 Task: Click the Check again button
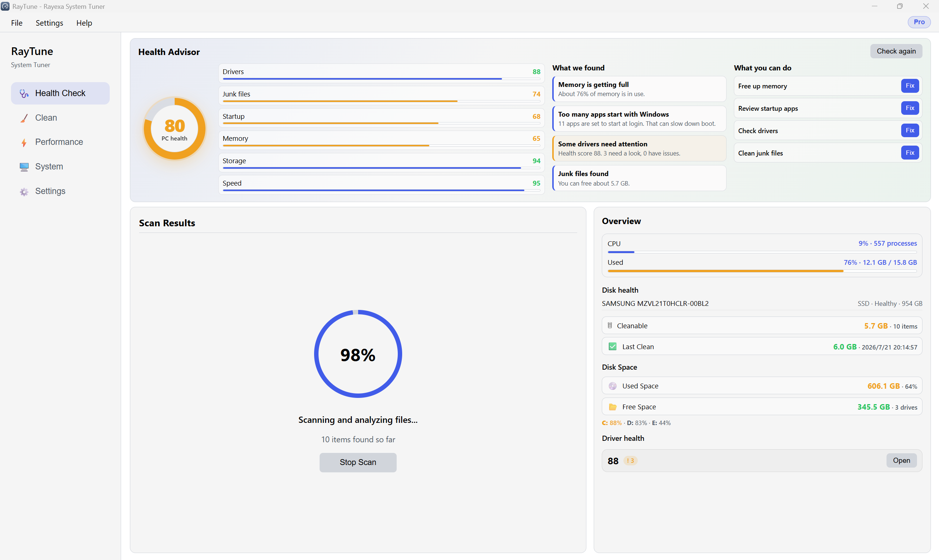pos(896,51)
